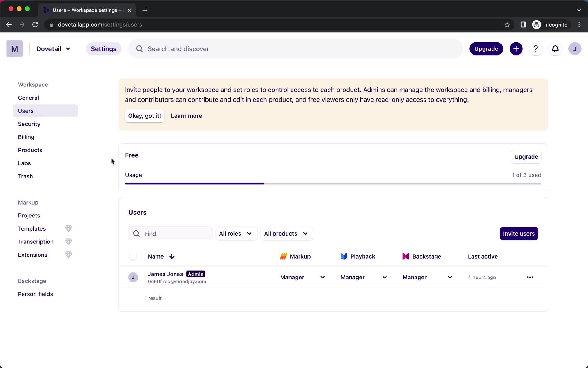This screenshot has height=368, width=588.
Task: Open Extensions settings
Action: (32, 255)
